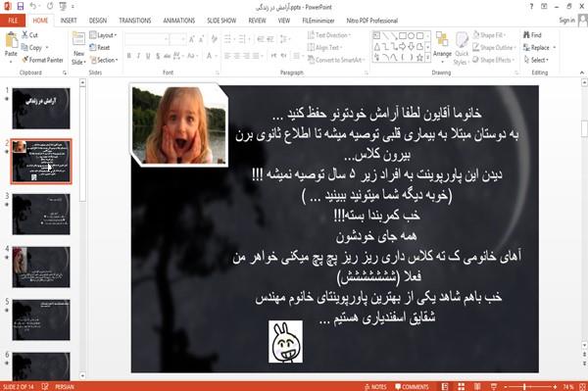Open the font name combo box
The width and height of the screenshot is (588, 391).
147,39
